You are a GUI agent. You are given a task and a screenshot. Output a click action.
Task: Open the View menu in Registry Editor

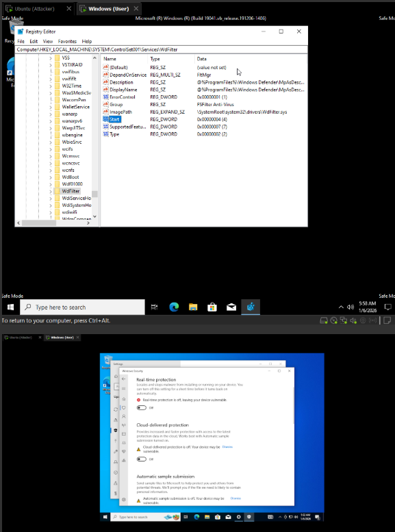click(48, 41)
